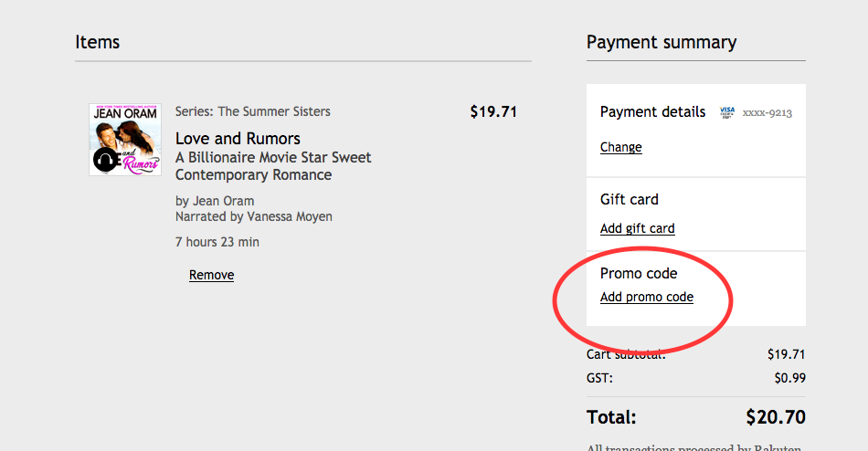Click the GST amount $0.99
Image resolution: width=868 pixels, height=451 pixels.
pos(789,378)
